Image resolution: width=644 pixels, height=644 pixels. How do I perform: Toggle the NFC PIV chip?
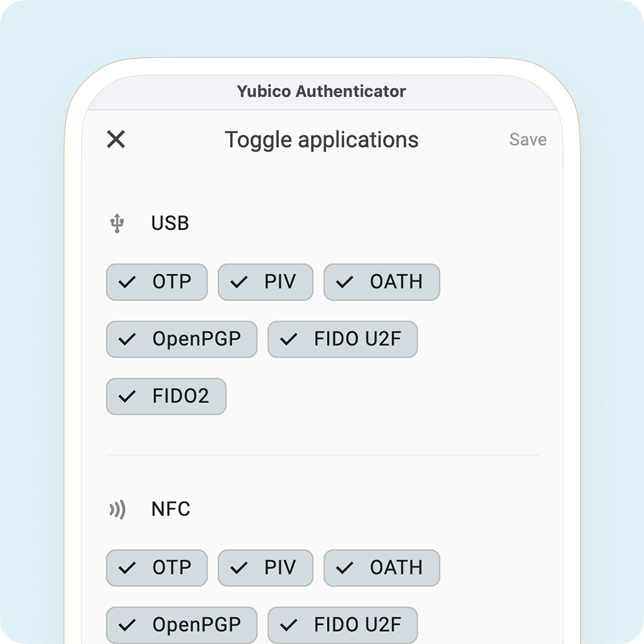click(x=266, y=567)
